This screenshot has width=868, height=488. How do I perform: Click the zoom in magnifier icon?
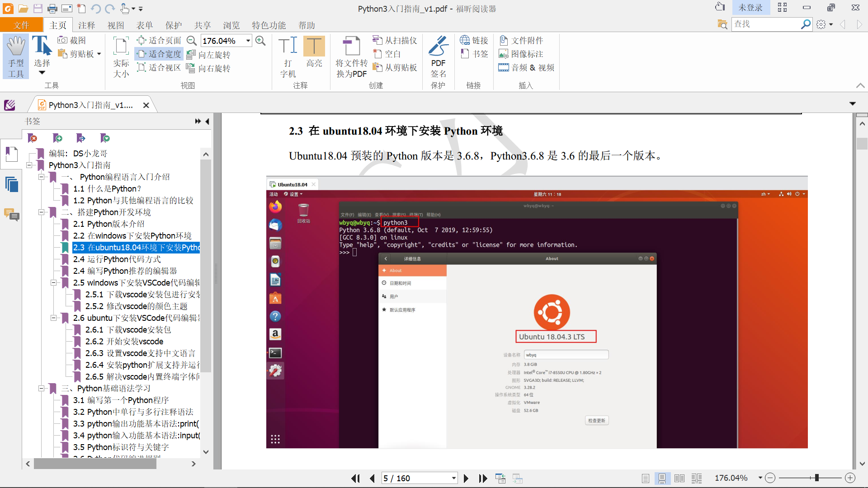260,41
